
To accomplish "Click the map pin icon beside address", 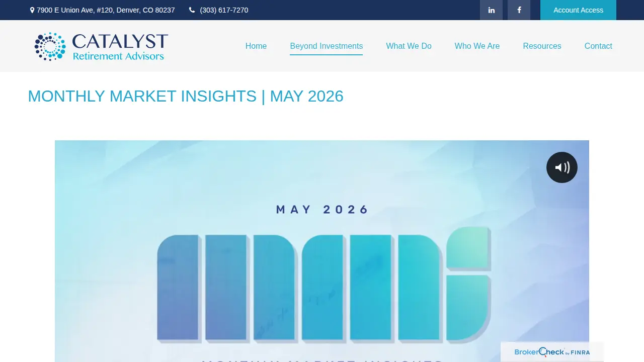I will click(32, 10).
